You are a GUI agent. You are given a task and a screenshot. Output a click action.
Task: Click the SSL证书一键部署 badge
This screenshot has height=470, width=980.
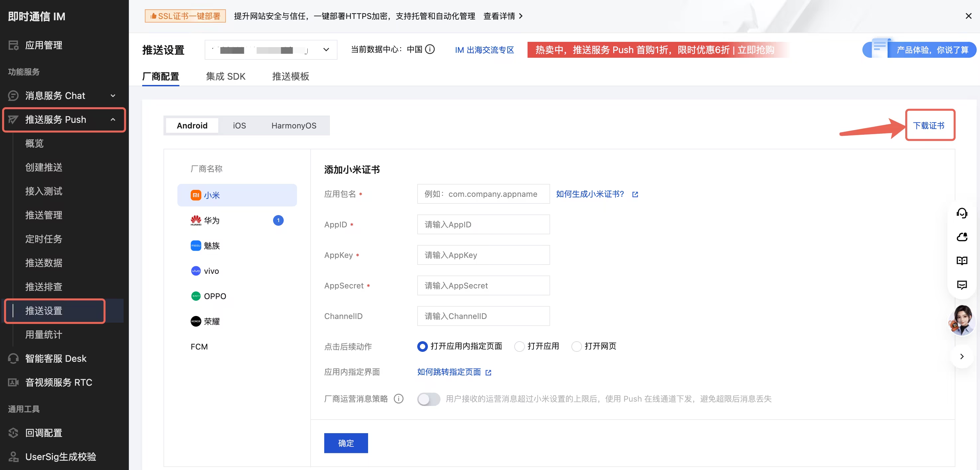tap(185, 16)
